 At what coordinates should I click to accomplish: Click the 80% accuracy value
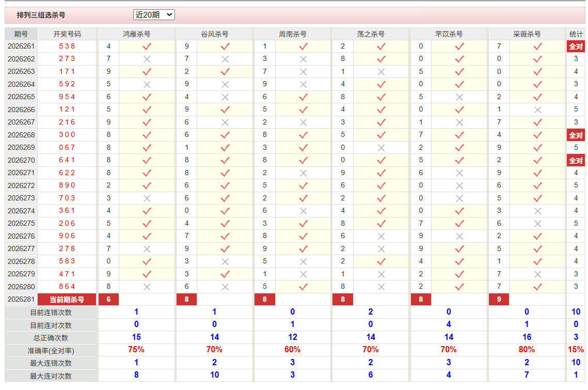coord(527,350)
